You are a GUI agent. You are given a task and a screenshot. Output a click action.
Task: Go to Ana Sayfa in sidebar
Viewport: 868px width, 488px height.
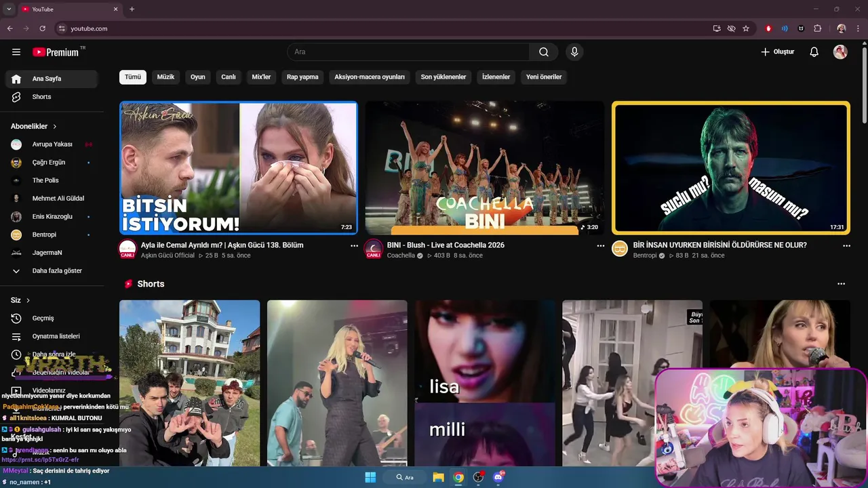click(52, 79)
